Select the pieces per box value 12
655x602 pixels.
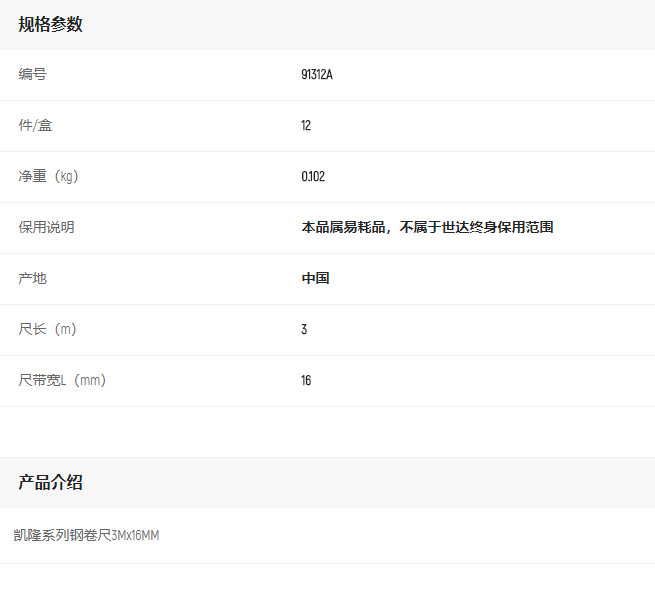coord(306,126)
